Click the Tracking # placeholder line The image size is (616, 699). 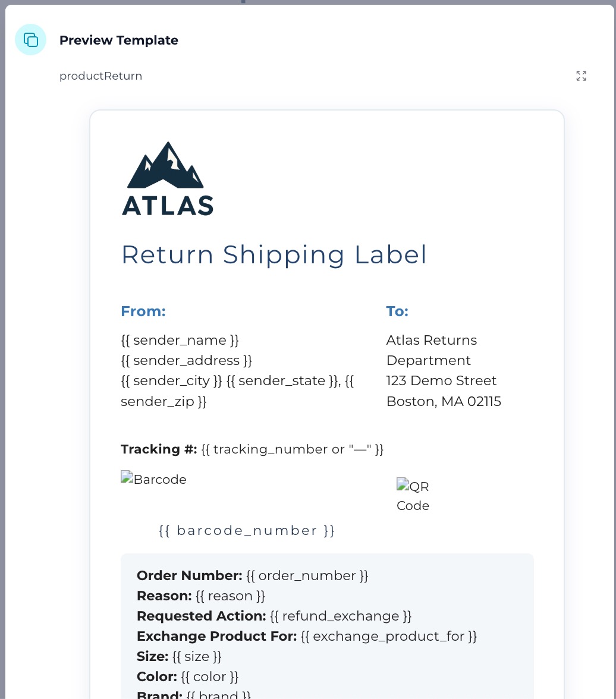(252, 449)
